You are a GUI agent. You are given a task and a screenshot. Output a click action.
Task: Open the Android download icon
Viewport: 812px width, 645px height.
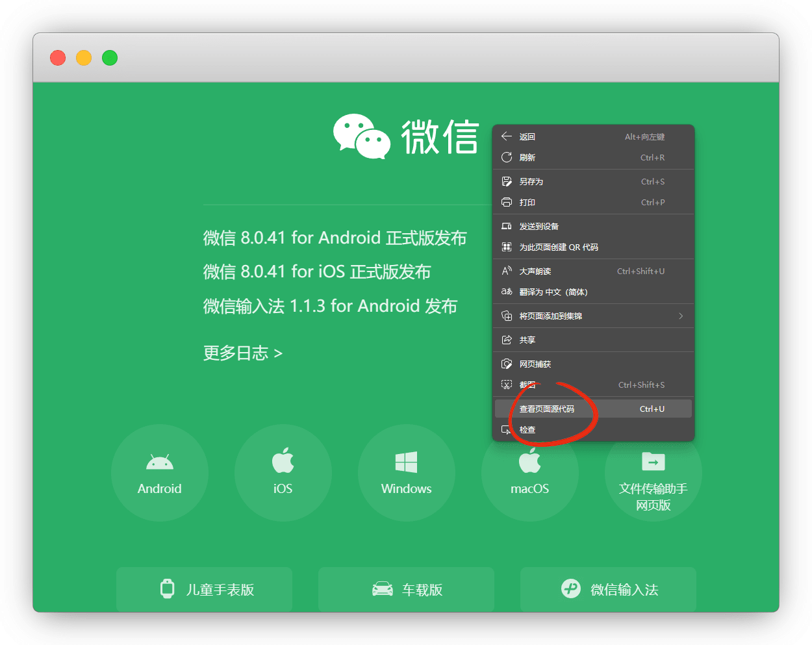(160, 462)
